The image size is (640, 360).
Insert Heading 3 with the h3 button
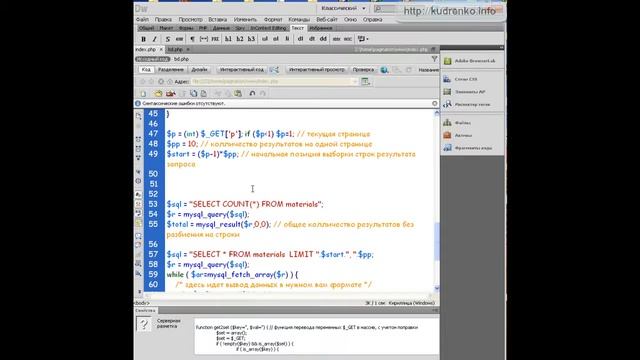click(x=251, y=39)
